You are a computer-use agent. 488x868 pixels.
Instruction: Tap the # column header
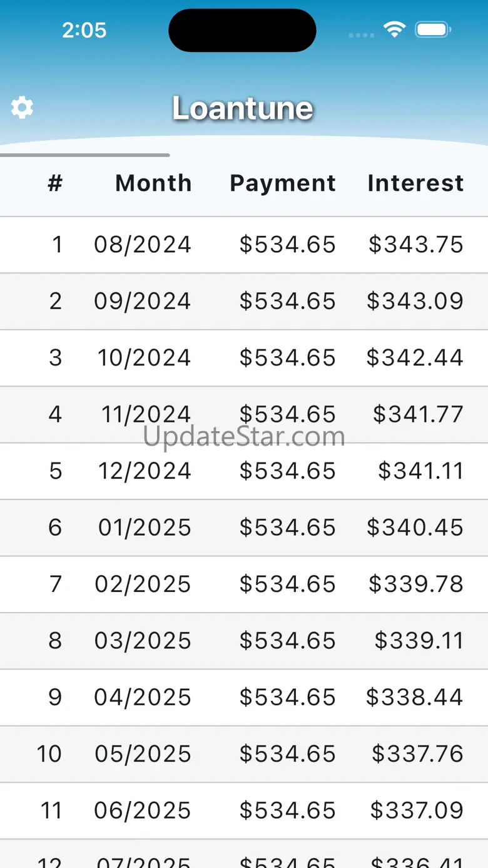[55, 183]
